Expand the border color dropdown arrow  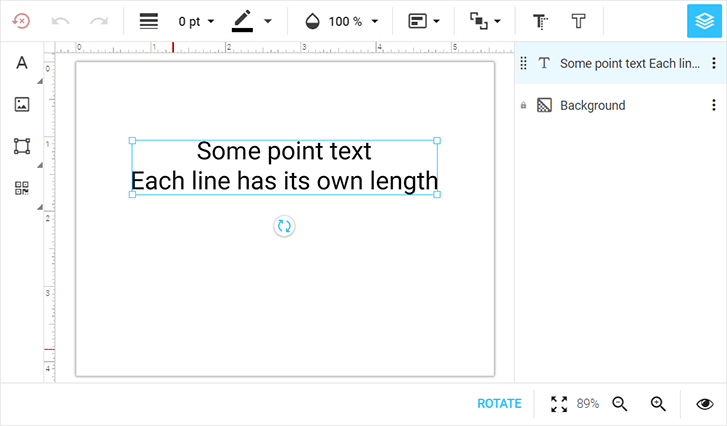(x=268, y=21)
